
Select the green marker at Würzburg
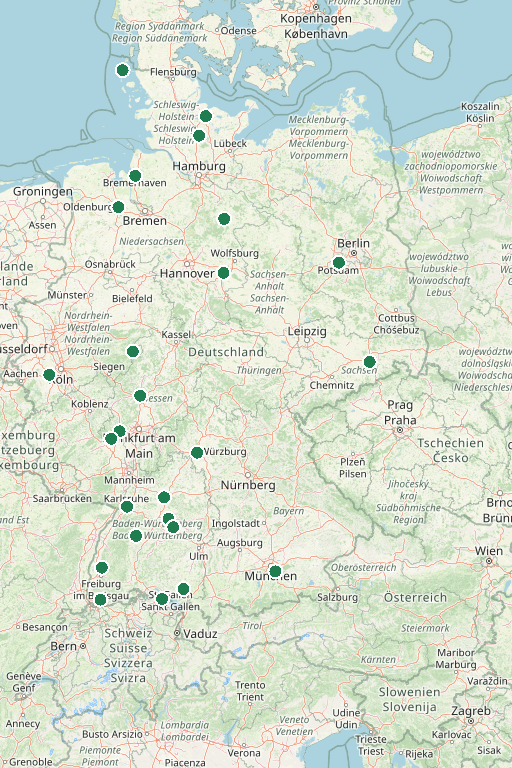197,453
